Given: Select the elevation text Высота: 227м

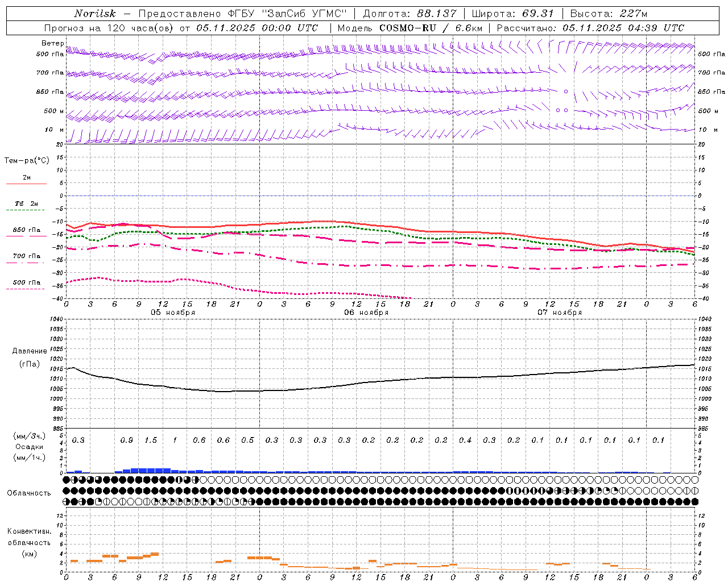Looking at the screenshot, I should tap(609, 14).
